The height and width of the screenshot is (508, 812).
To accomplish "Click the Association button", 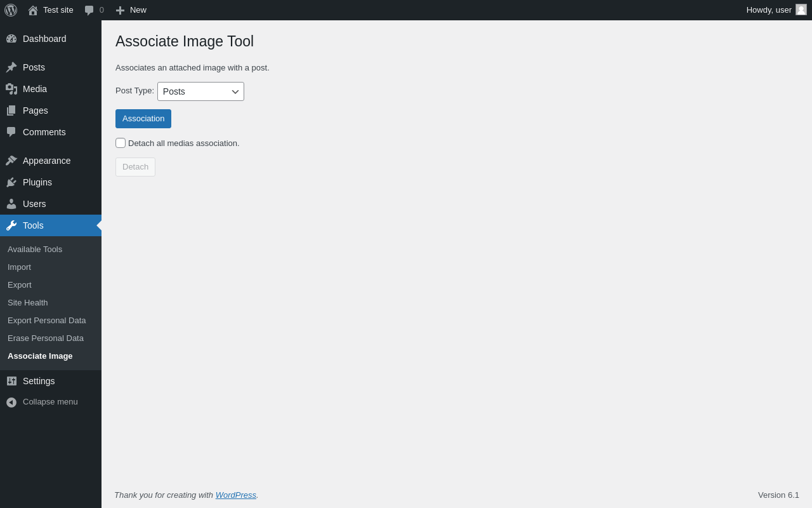I will (x=143, y=119).
